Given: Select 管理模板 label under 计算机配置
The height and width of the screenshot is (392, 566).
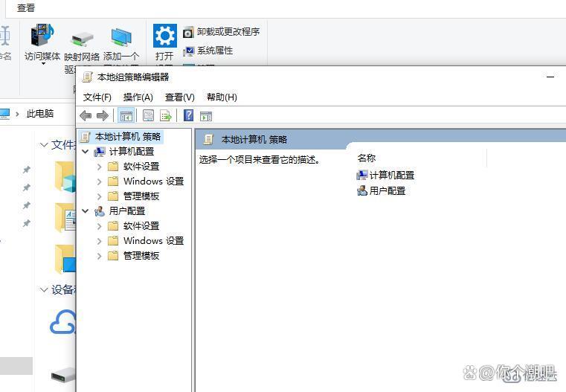Looking at the screenshot, I should coord(141,196).
